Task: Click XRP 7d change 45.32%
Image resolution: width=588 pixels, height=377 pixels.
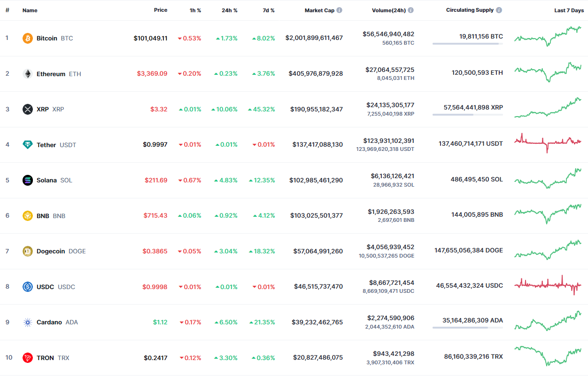Action: 262,109
